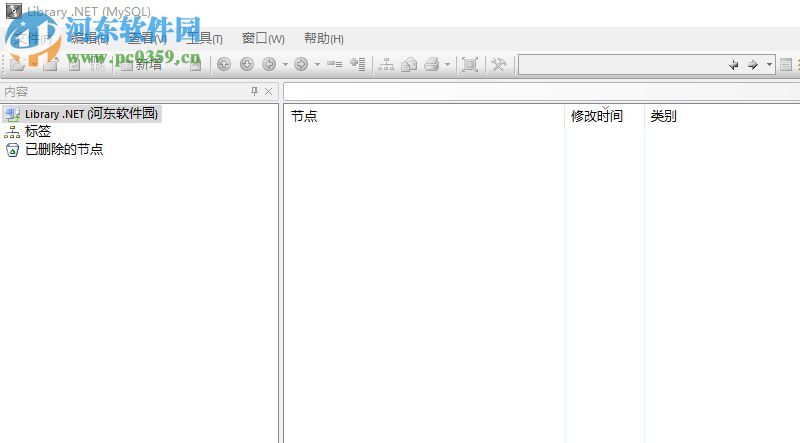Click the full screen toolbar icon

[x=470, y=65]
